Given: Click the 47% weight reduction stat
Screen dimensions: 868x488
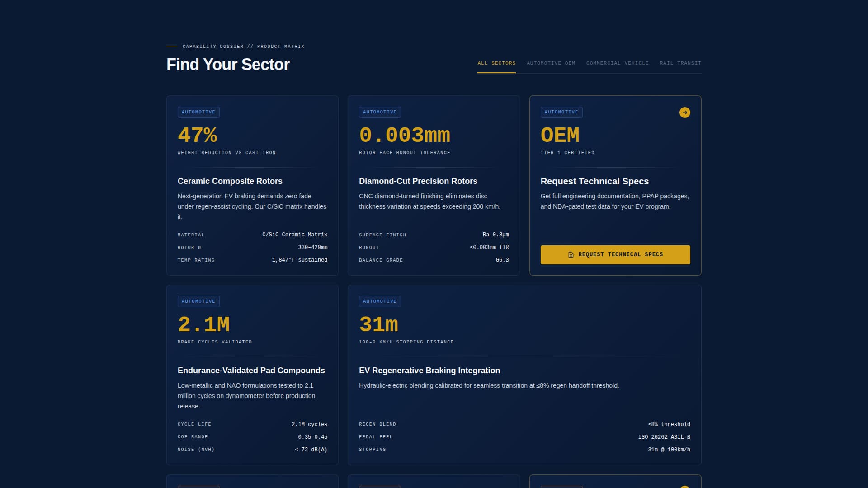Looking at the screenshot, I should pos(198,135).
